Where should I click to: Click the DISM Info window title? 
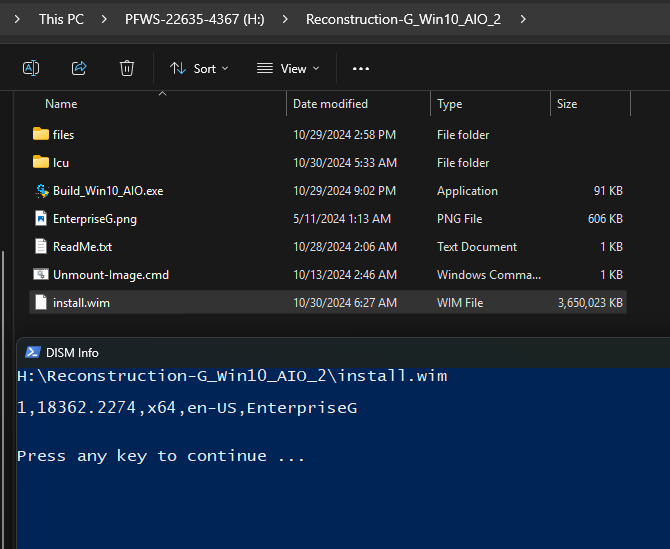pyautogui.click(x=72, y=353)
